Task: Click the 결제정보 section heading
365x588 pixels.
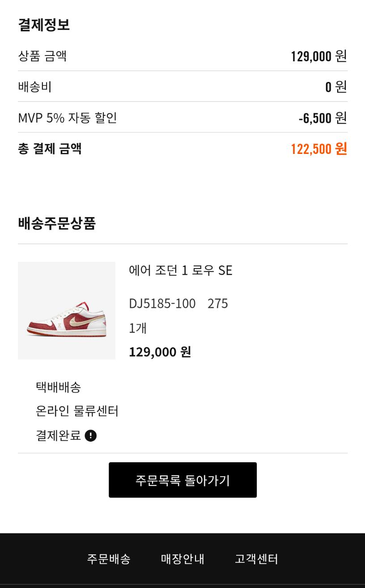Action: pos(44,25)
